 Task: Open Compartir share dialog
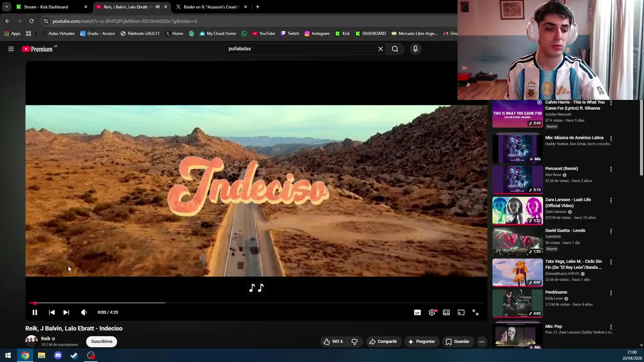click(x=383, y=342)
